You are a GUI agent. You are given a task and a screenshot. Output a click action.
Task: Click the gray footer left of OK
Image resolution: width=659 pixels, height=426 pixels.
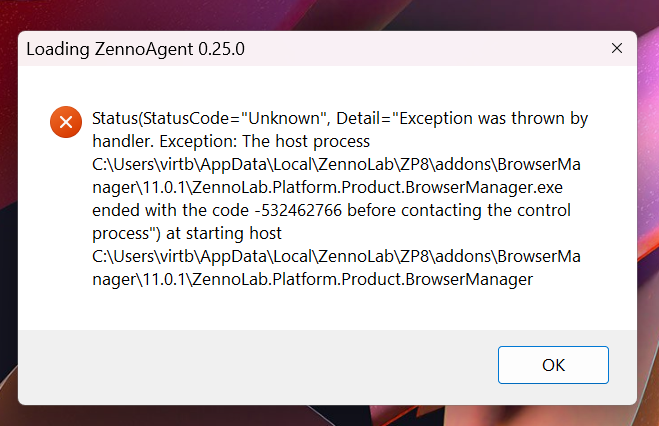[x=250, y=366]
